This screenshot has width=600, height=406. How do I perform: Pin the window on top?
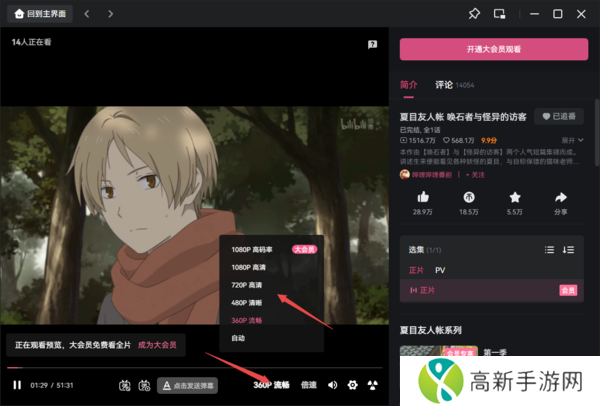pos(474,14)
